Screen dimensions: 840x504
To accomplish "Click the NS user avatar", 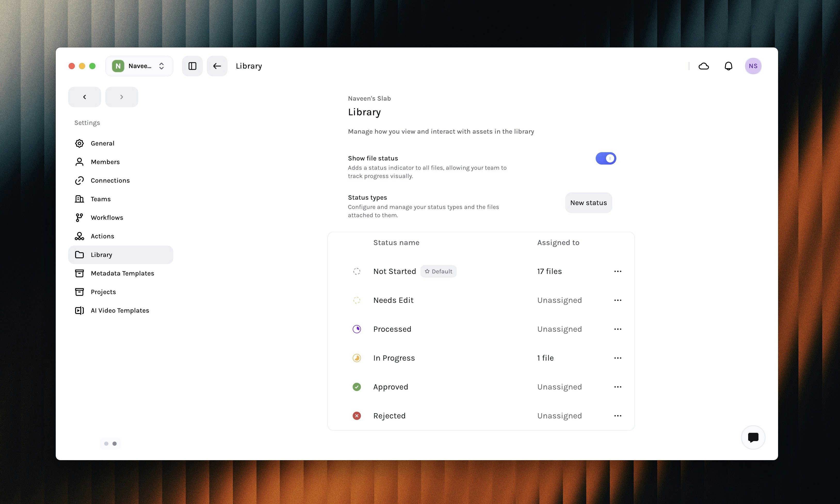I will tap(753, 66).
